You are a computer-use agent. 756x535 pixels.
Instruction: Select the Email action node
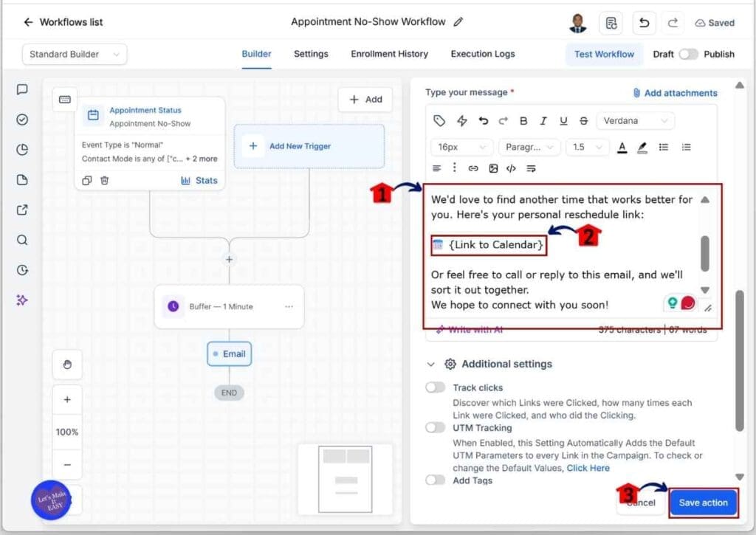pyautogui.click(x=230, y=353)
